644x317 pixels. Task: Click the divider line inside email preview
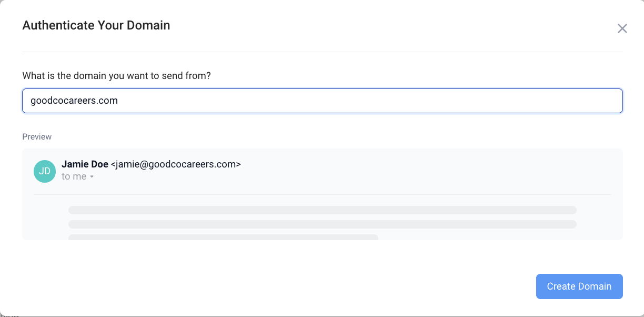(x=322, y=195)
